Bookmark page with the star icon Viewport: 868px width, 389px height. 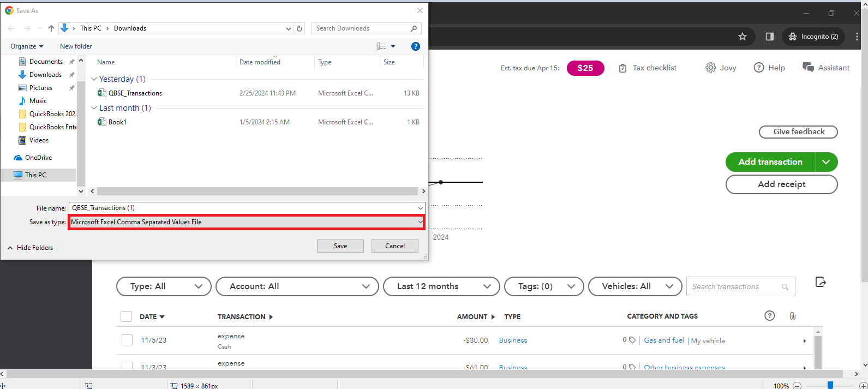[743, 37]
